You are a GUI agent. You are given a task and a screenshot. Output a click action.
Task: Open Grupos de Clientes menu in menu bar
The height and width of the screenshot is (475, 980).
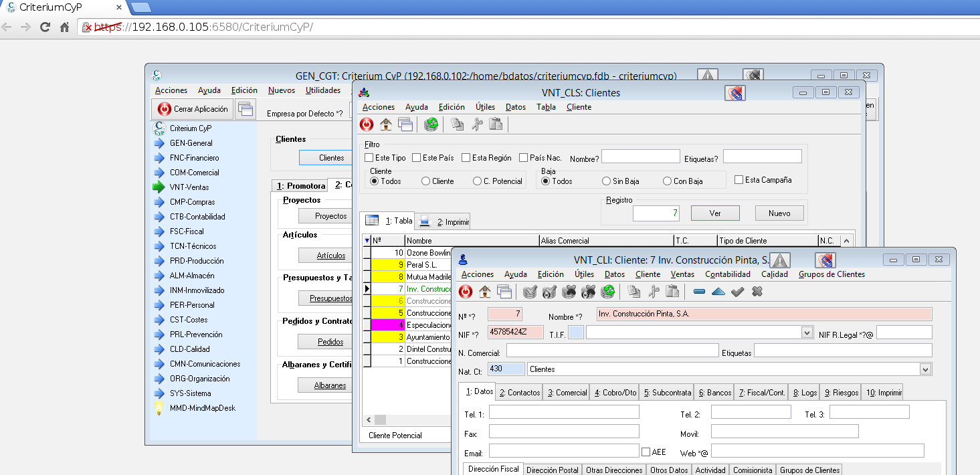[831, 274]
